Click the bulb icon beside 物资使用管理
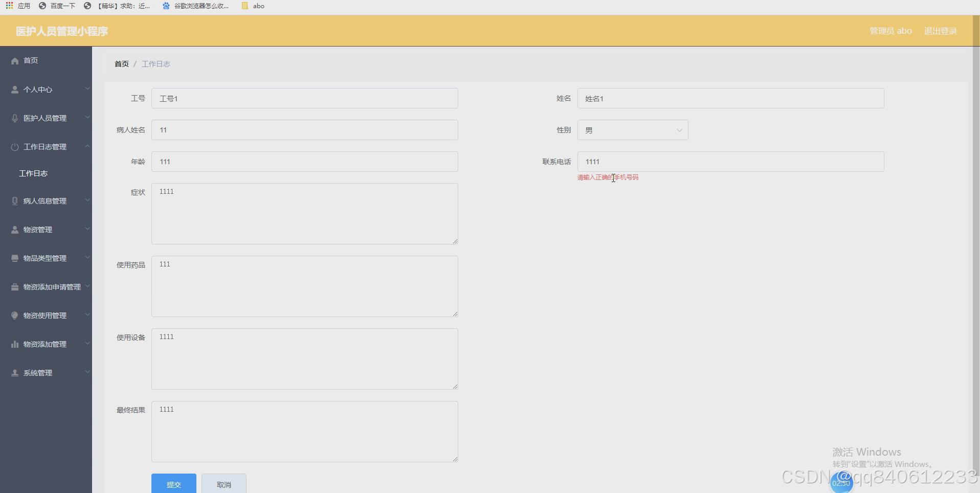The height and width of the screenshot is (493, 980). (x=15, y=316)
